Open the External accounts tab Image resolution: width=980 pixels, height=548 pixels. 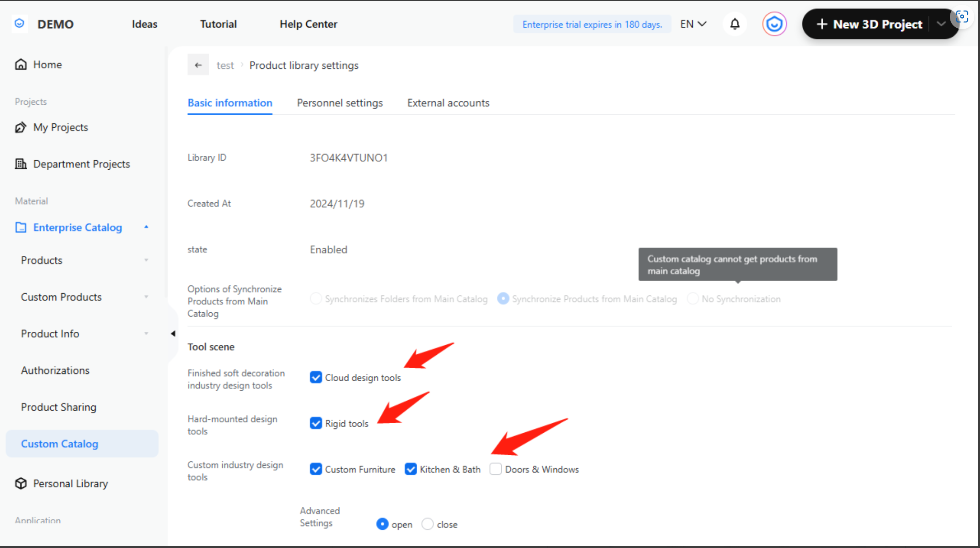448,103
